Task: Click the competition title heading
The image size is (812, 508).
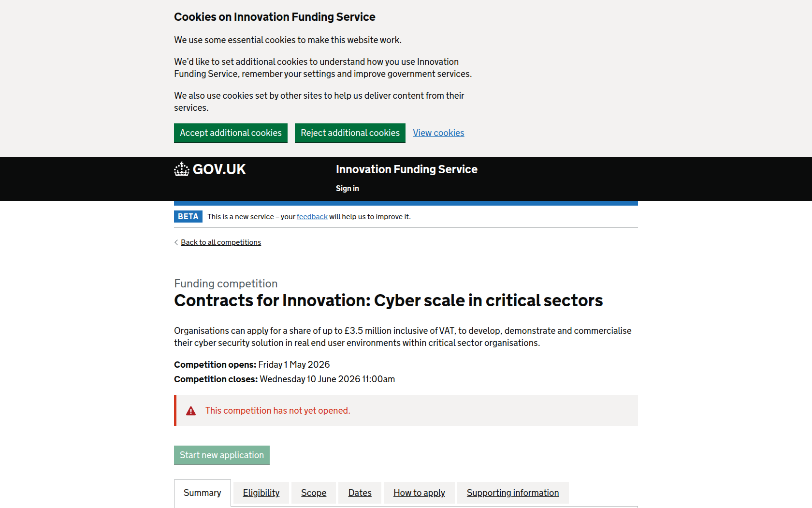Action: (388, 300)
